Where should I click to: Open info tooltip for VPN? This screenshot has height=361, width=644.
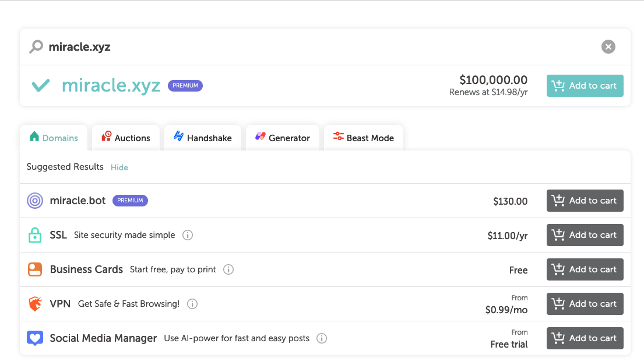click(192, 304)
